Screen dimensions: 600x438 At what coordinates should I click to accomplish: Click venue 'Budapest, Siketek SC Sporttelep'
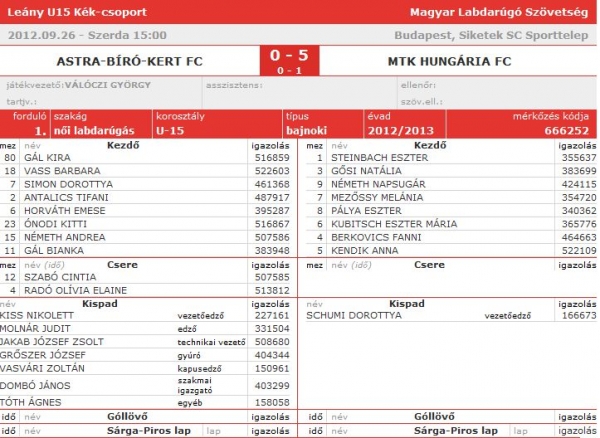click(x=491, y=35)
